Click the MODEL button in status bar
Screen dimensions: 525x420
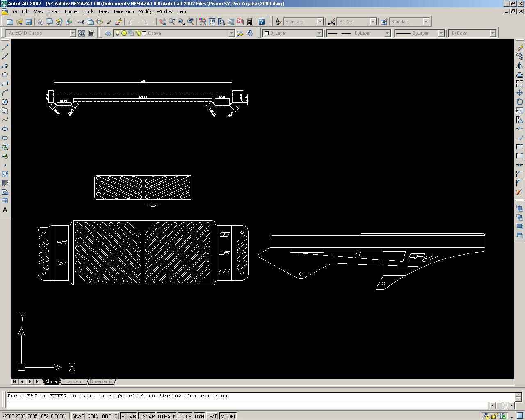pos(228,416)
